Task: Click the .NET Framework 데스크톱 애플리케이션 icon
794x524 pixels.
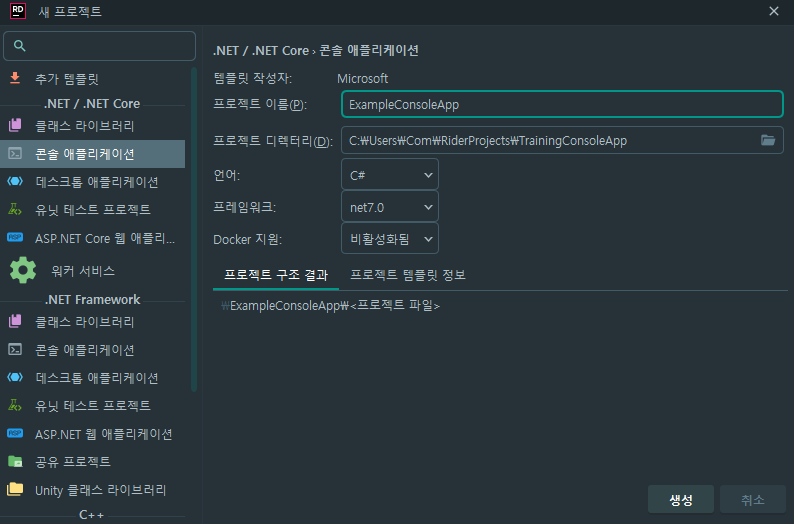Action: [x=15, y=377]
